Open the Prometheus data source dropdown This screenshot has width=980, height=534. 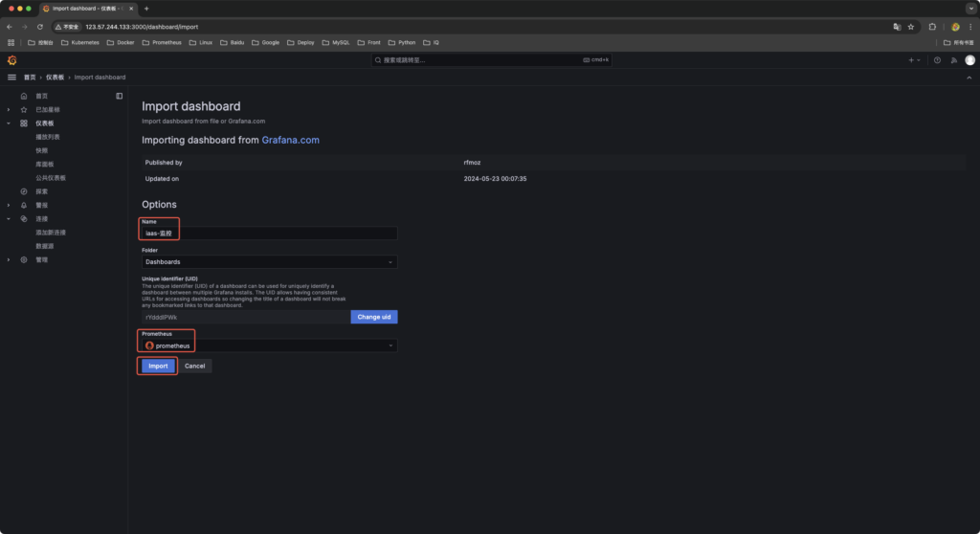(269, 345)
